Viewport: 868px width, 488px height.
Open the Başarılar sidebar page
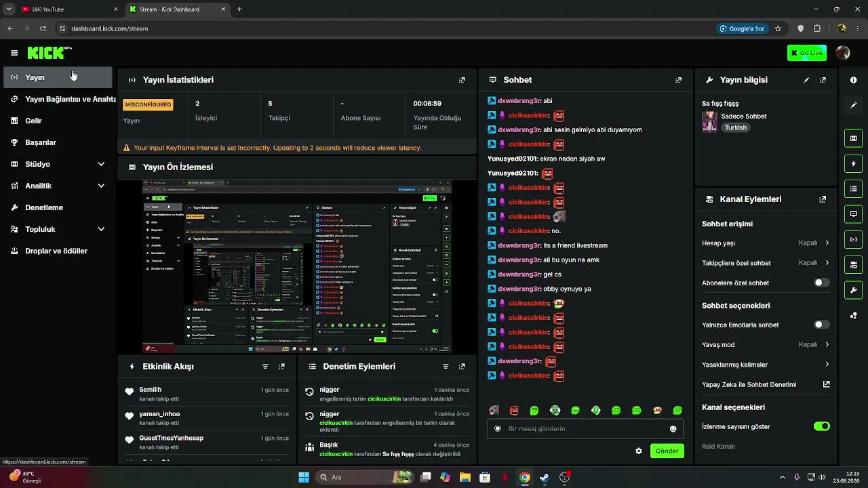[58, 142]
